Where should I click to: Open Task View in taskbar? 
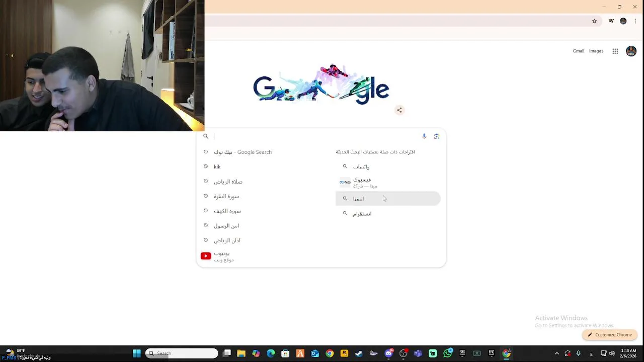pos(227,353)
